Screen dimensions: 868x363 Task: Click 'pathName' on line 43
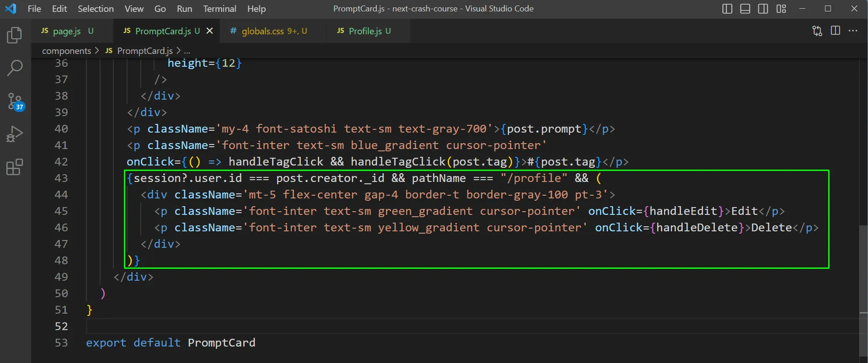pos(439,178)
